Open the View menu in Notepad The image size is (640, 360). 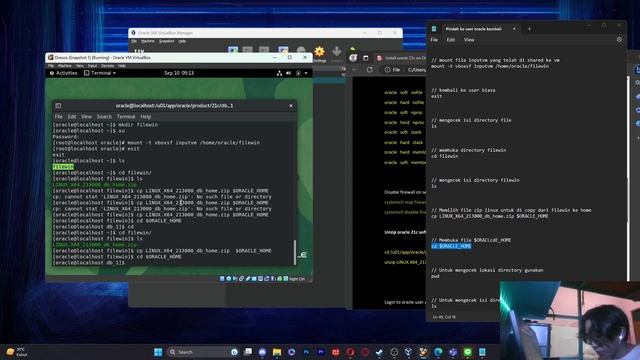tap(469, 40)
